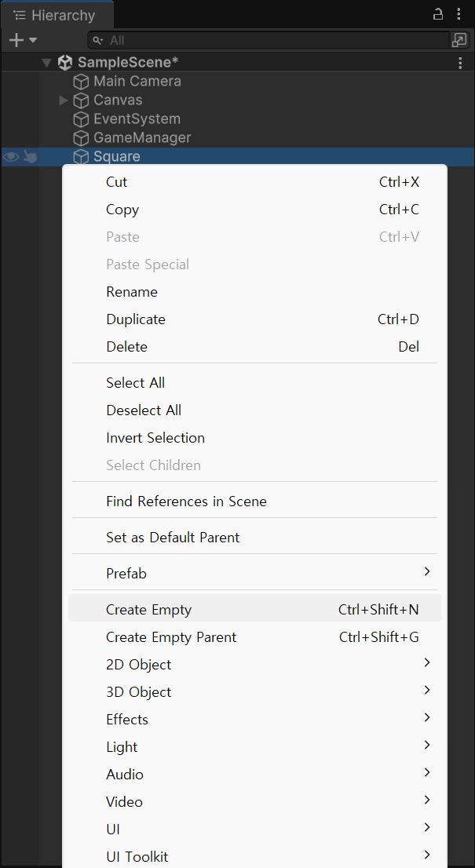The height and width of the screenshot is (868, 475).
Task: Click the scene search window icon beside search
Action: tap(459, 40)
